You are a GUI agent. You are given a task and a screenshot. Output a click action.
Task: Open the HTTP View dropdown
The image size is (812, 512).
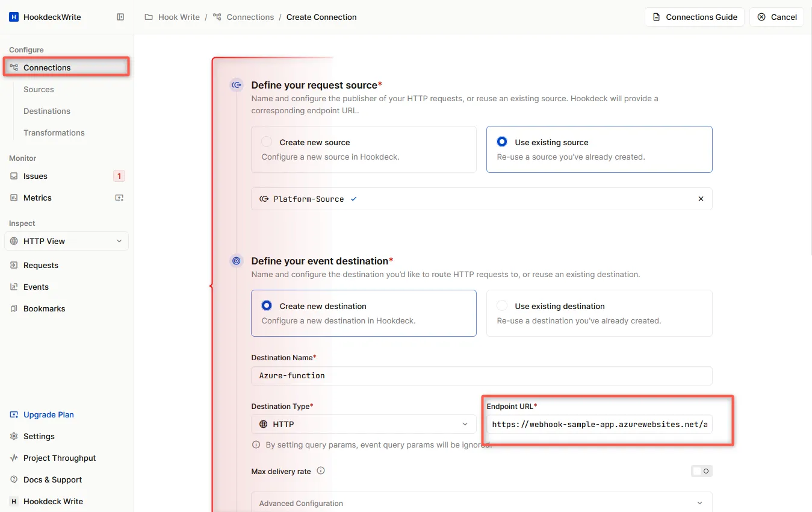tap(66, 241)
